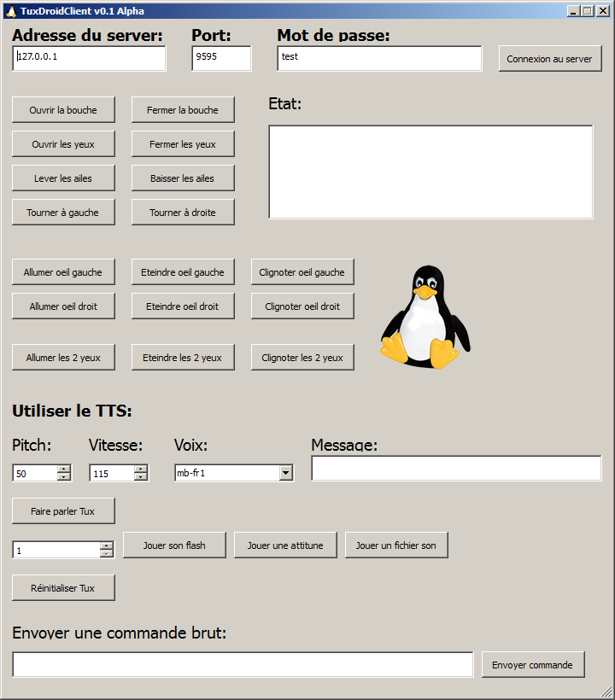Decrease sound number spinner value

pos(107,553)
